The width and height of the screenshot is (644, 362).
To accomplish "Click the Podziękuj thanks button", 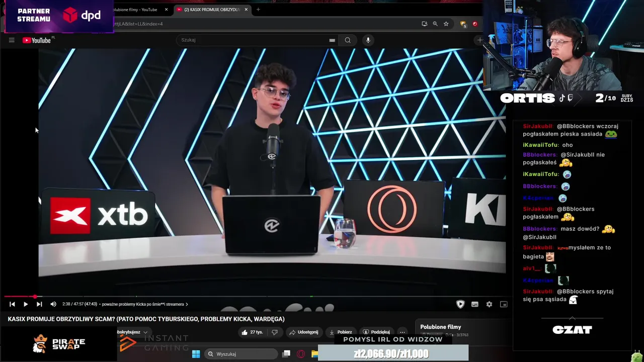I will pyautogui.click(x=376, y=332).
